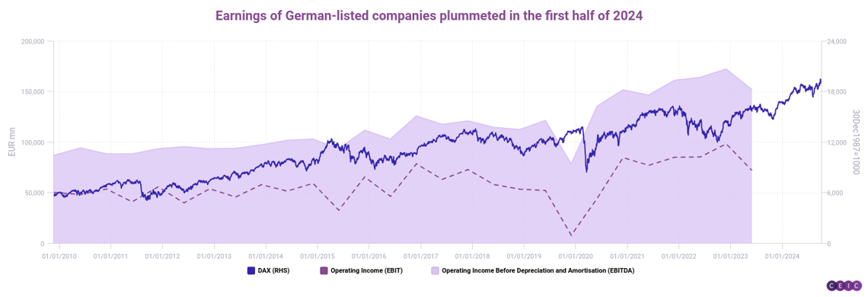The height and width of the screenshot is (297, 868).
Task: Click the DAX (RHS) legend label
Action: point(273,272)
